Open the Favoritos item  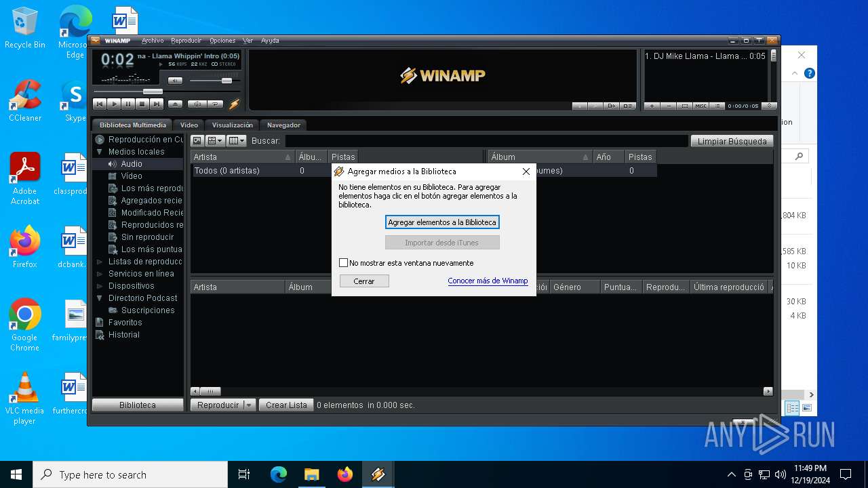(125, 323)
